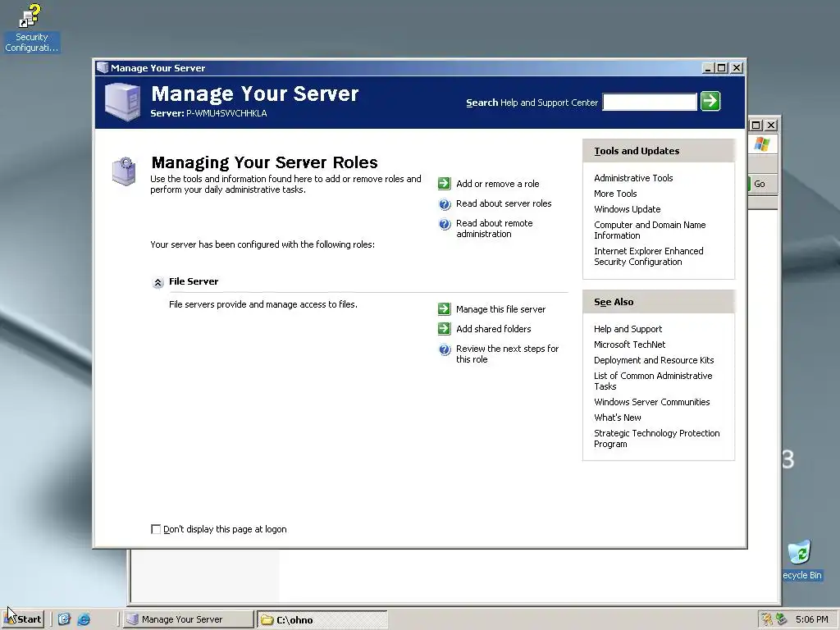Click the help icon beside Read about remote administration
Viewport: 840px width, 630px height.
(445, 224)
